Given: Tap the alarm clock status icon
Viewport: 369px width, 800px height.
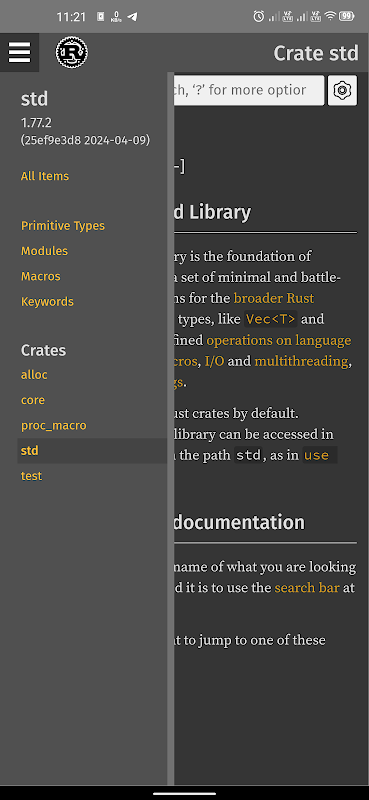Looking at the screenshot, I should click(x=259, y=16).
